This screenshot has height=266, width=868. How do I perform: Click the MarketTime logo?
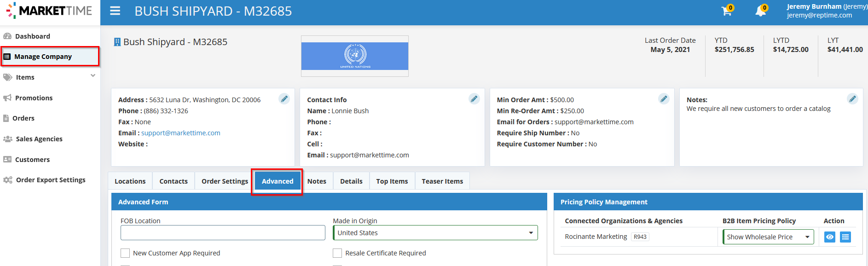(x=49, y=11)
